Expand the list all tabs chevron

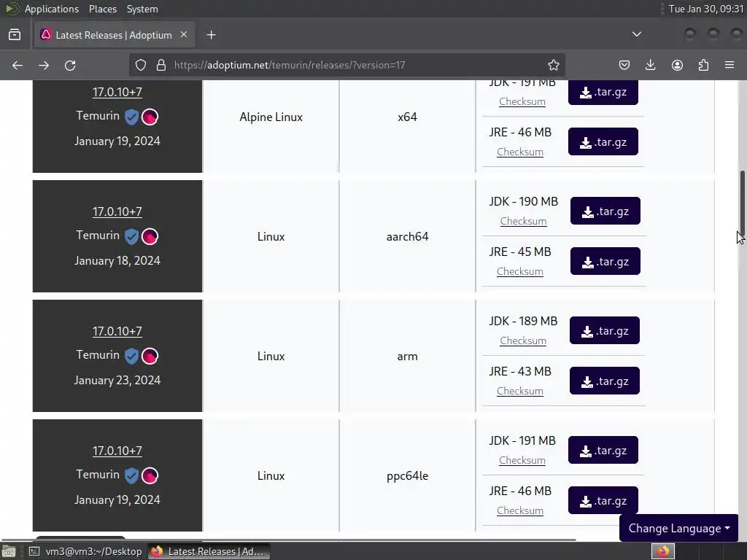click(x=636, y=34)
